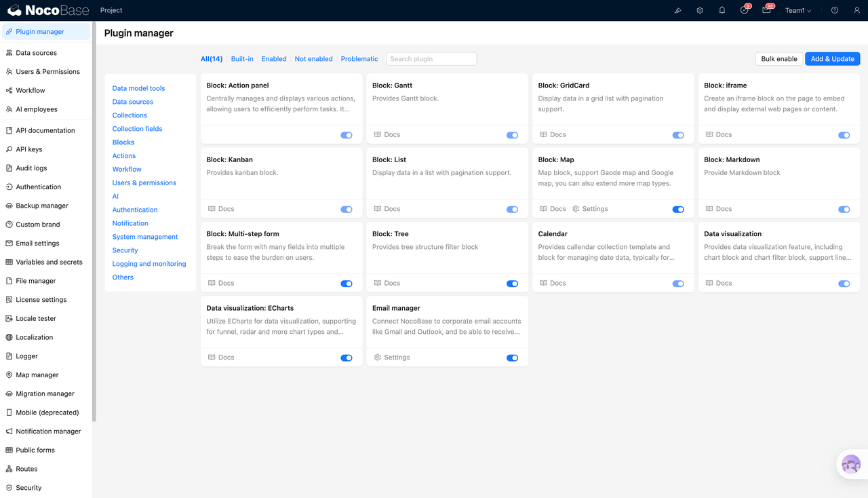This screenshot has width=868, height=498.
Task: Toggle the Block: Map plugin switch
Action: click(678, 210)
